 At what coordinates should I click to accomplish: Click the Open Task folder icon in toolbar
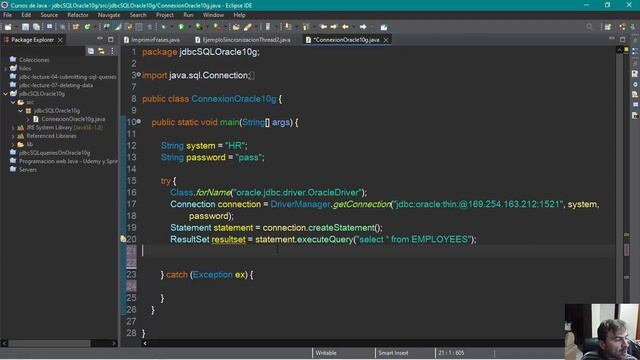(236, 27)
